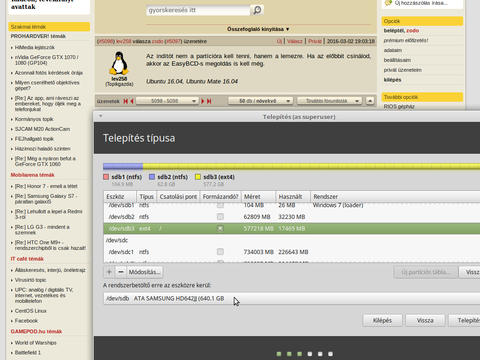Viewport: 480px width, 360px height.
Task: Open the #5097 message reference link
Action: click(x=173, y=41)
